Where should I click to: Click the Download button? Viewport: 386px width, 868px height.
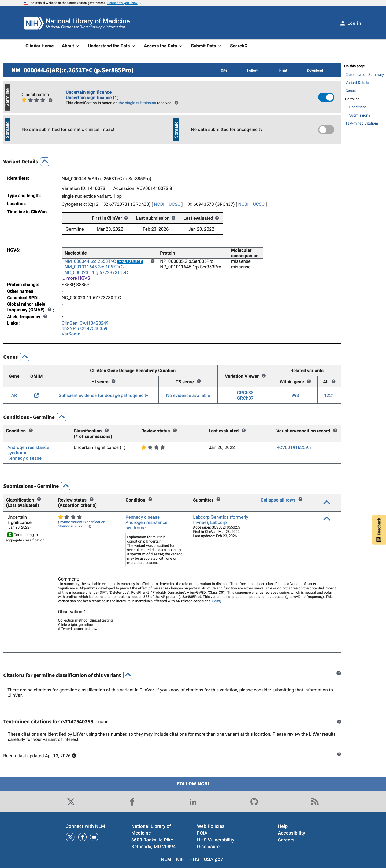[315, 70]
